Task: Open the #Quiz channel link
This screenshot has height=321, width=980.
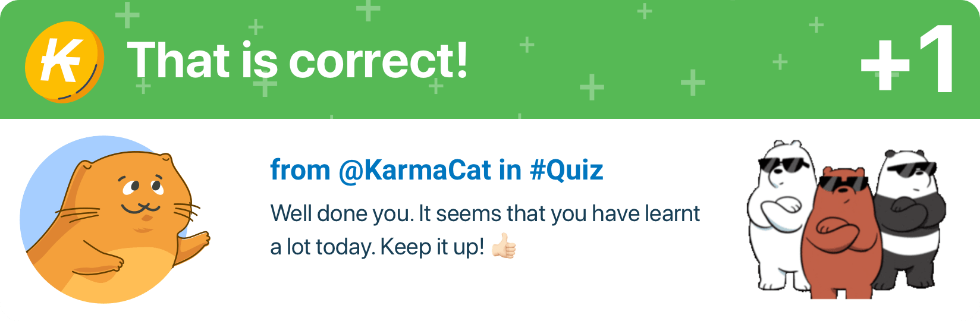Action: click(566, 170)
